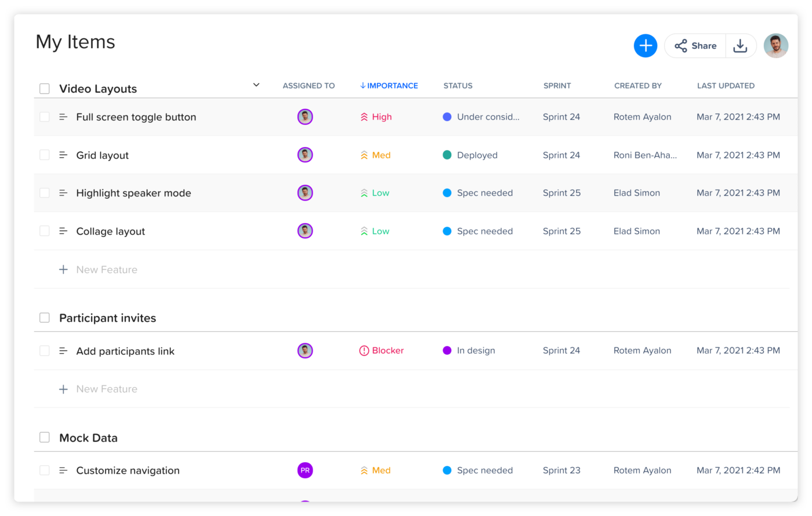Open Sprint 25 dropdown for Highlight speaker mode
812x516 pixels.
561,193
